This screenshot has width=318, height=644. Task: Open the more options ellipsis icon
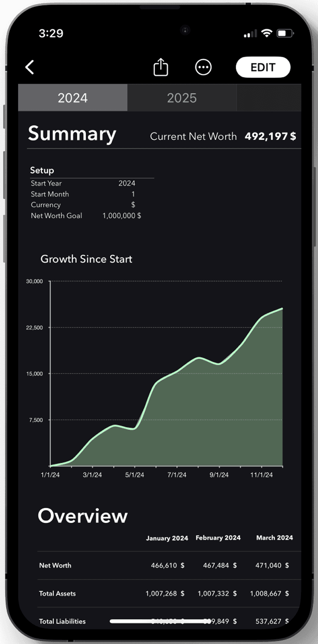click(x=203, y=67)
